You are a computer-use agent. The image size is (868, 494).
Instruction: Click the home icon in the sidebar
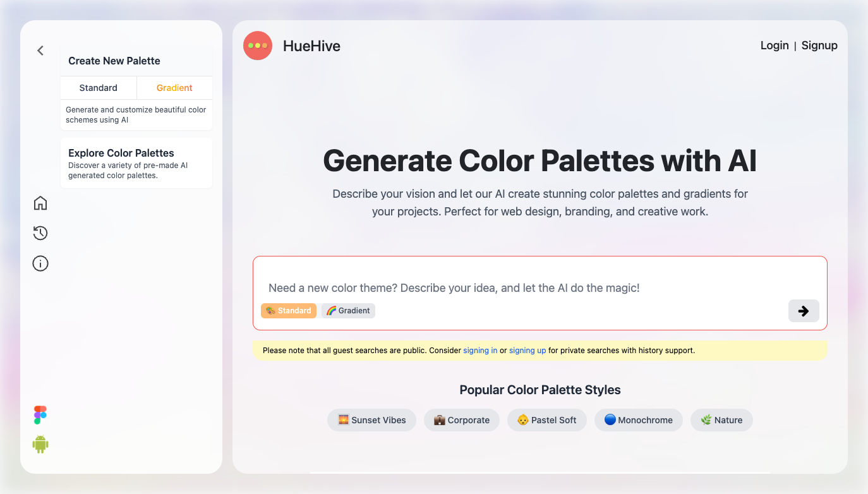[x=40, y=203]
